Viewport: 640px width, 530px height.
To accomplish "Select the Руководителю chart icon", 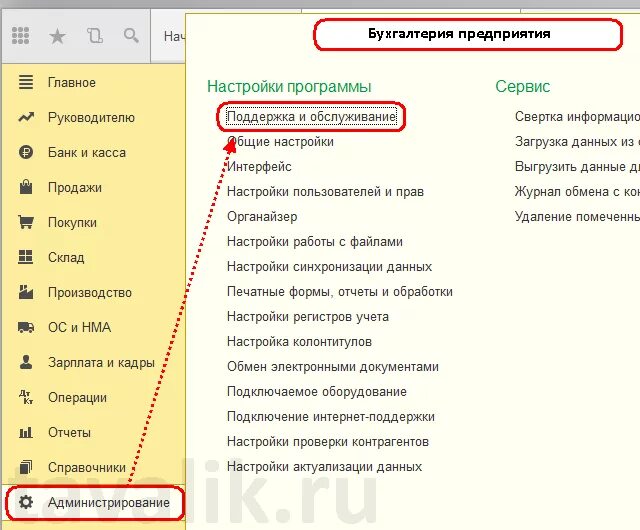I will 26,118.
